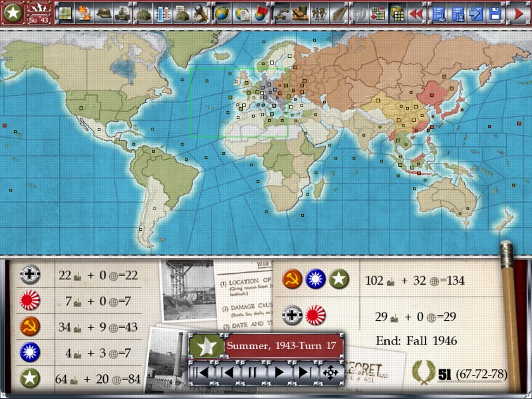
Task: Click the Chinese emblem in Allies alliance row
Action: coord(315,279)
